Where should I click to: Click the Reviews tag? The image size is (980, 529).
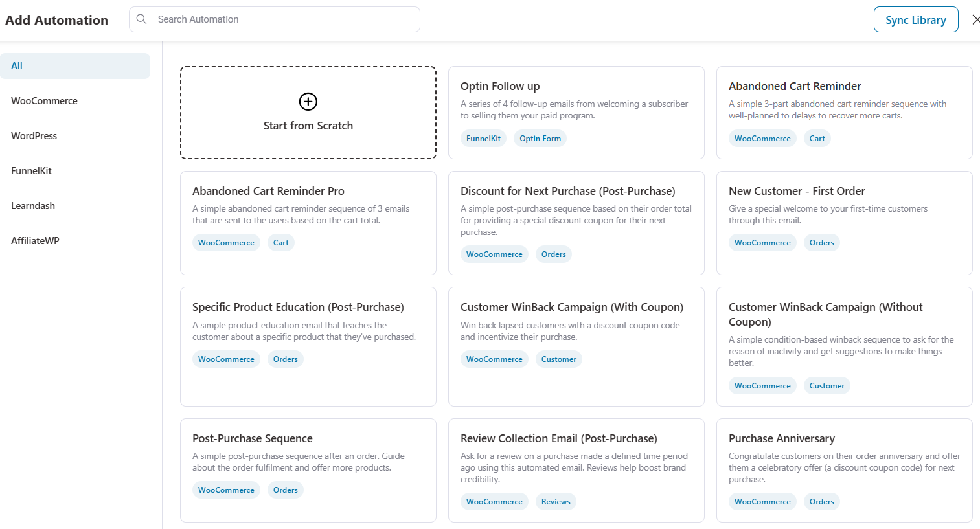point(556,502)
